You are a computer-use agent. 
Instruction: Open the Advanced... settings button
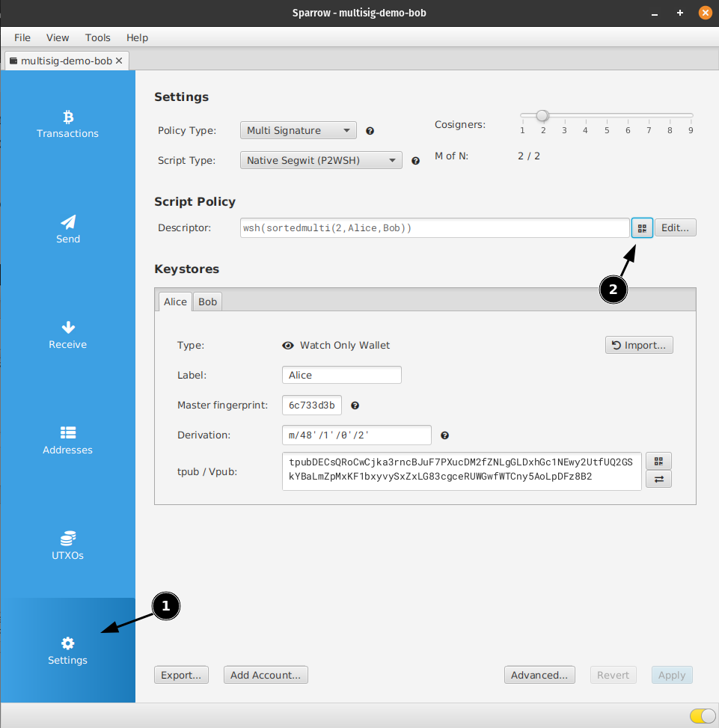pyautogui.click(x=539, y=675)
